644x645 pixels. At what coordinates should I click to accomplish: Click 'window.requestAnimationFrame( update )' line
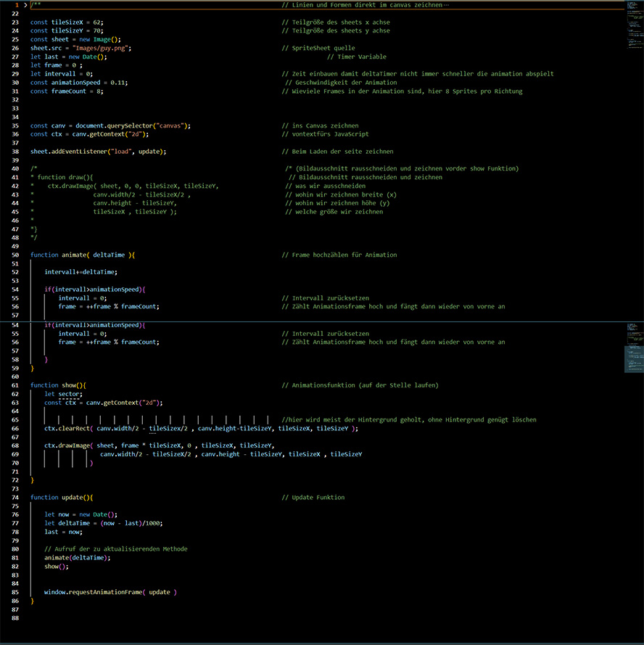110,592
